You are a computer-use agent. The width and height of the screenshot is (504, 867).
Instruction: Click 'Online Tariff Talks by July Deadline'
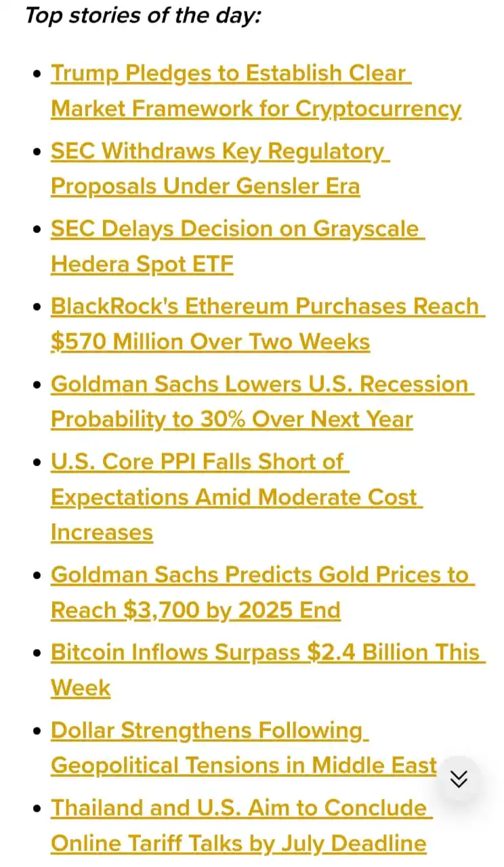238,843
